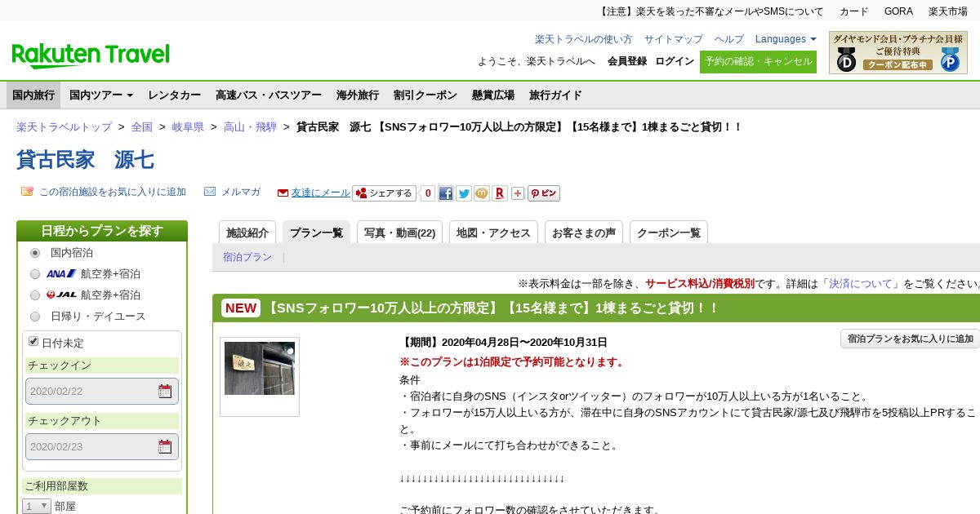Open plan thumbnail photo of 源七
980x514 pixels.
pos(260,369)
